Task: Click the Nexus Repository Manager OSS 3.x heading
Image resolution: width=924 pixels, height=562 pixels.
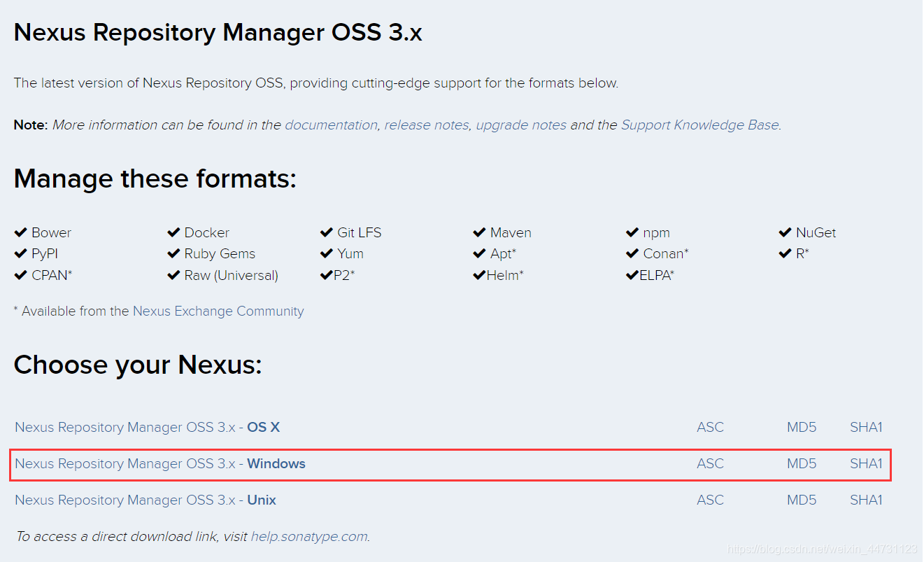Action: tap(218, 32)
